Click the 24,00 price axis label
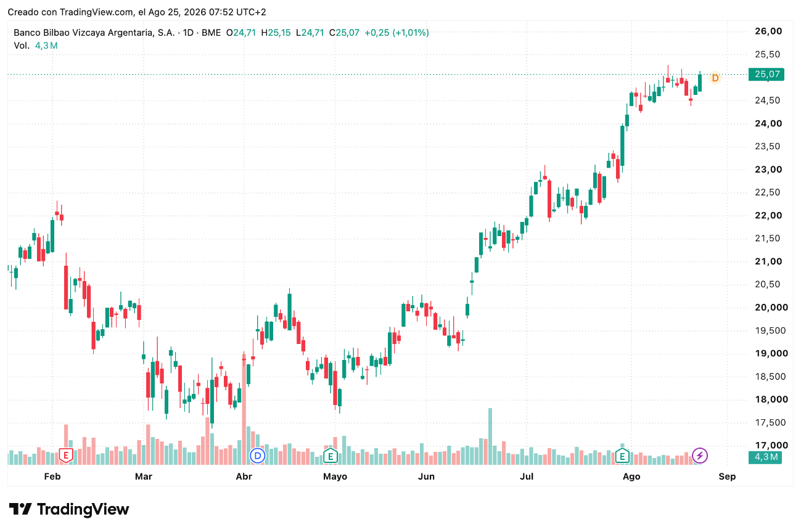 click(768, 123)
